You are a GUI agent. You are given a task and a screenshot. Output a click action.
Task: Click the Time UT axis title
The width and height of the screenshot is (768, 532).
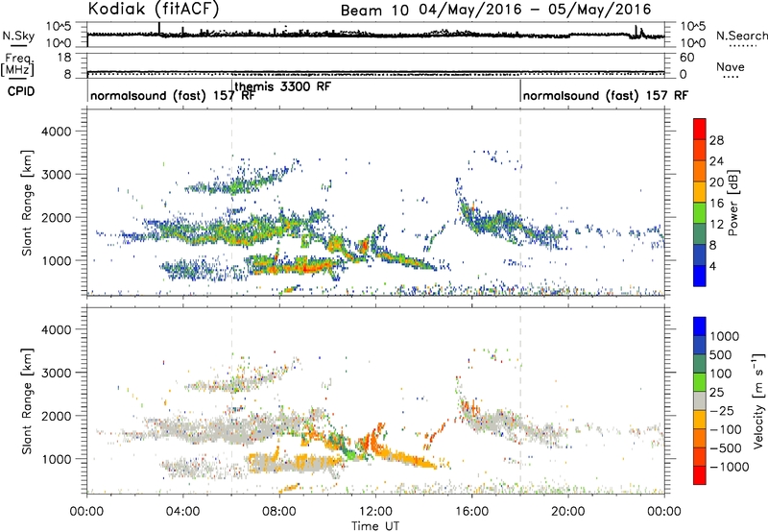[375, 526]
